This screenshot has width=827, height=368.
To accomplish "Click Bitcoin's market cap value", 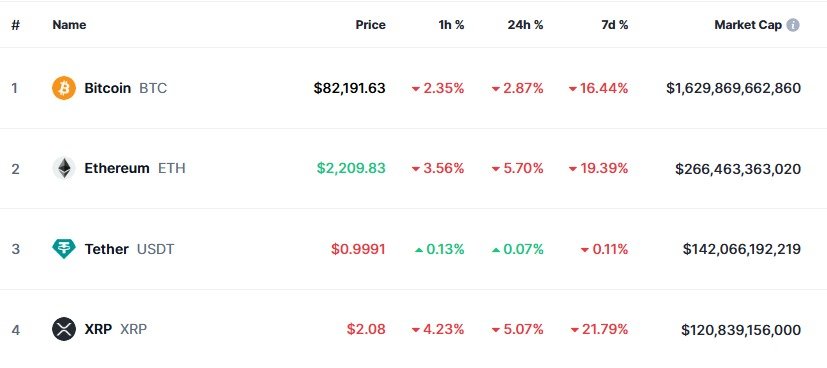I will (733, 88).
